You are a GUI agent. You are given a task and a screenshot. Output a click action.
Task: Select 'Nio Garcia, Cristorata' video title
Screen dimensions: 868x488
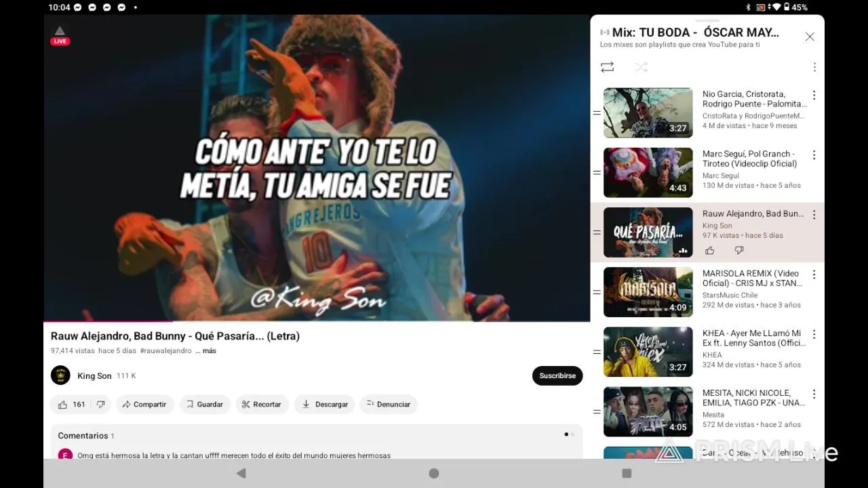755,99
